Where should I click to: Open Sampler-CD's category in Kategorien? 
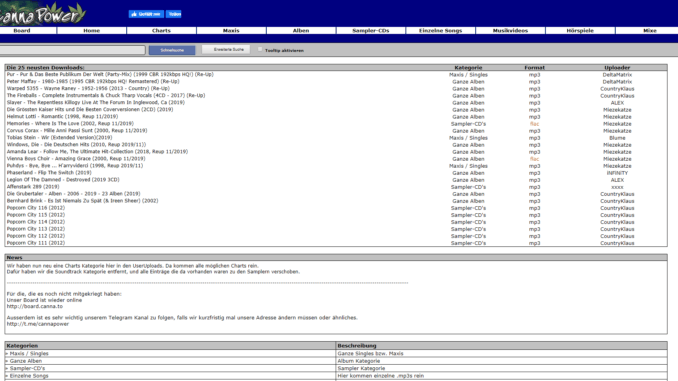(x=27, y=368)
